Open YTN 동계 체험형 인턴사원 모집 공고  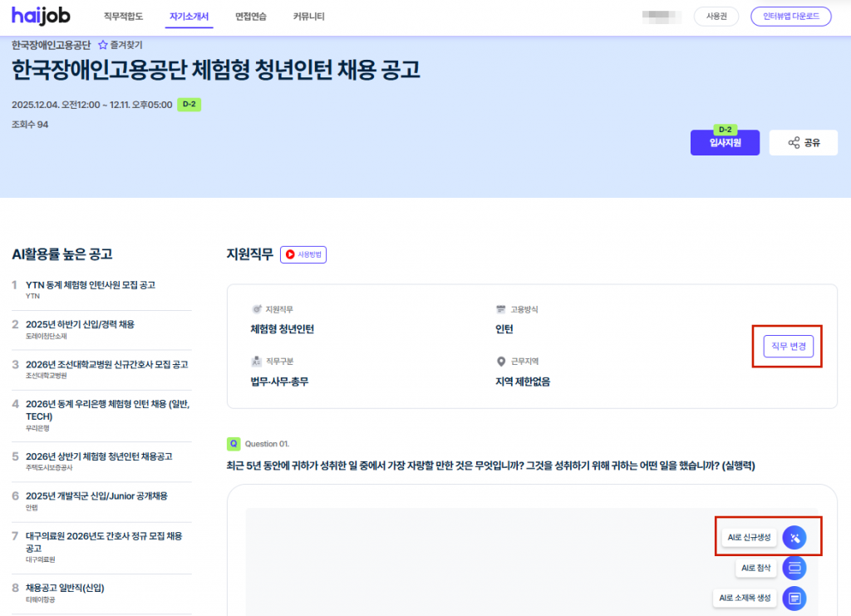click(x=90, y=285)
